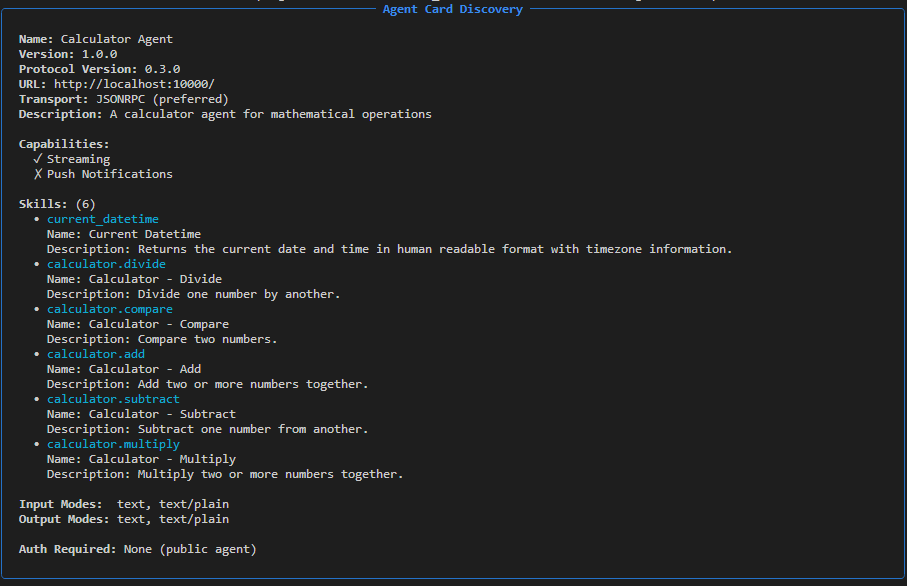Image resolution: width=907 pixels, height=586 pixels.
Task: Click the Version 1.0.0 text
Action: [68, 54]
